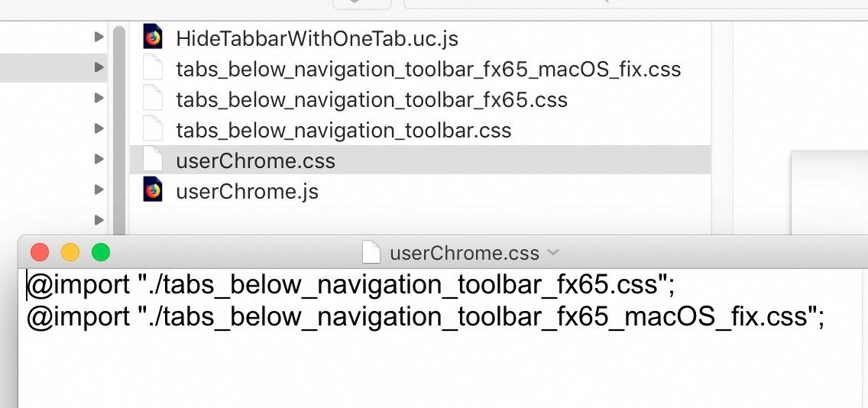Open the title chevron dropdown beside userChrome.css
This screenshot has height=408, width=868.
pyautogui.click(x=554, y=252)
